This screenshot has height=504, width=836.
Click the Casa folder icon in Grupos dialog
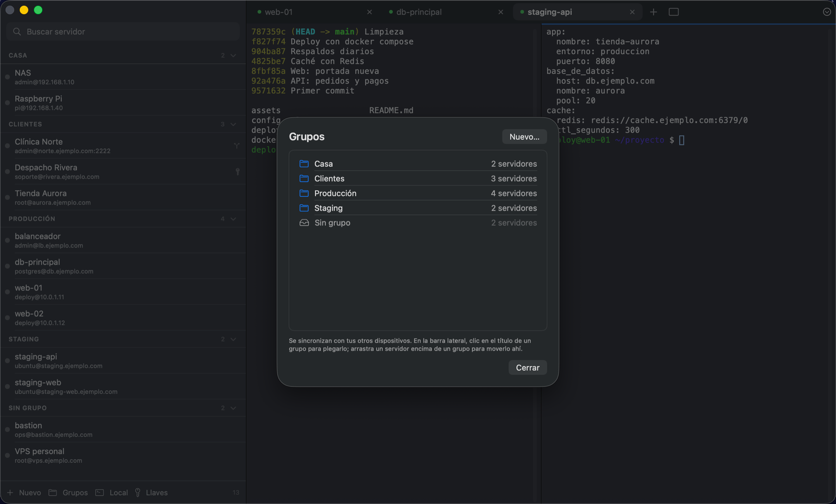[304, 163]
